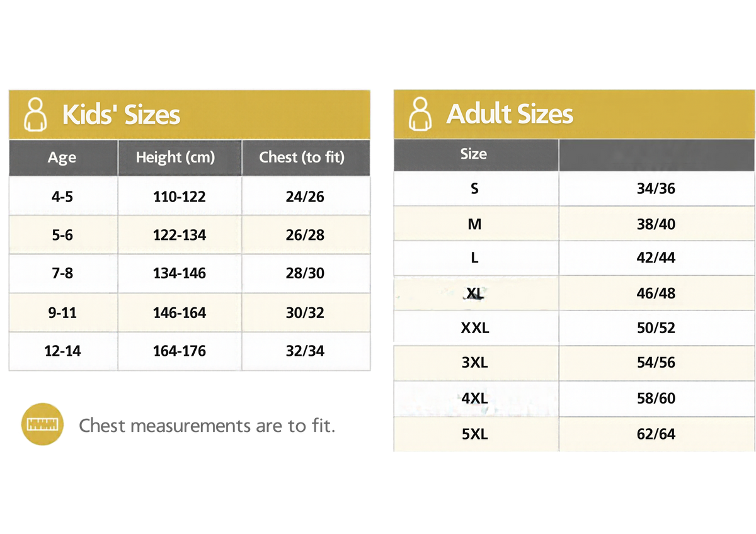Select the 3XL size label

pyautogui.click(x=475, y=363)
